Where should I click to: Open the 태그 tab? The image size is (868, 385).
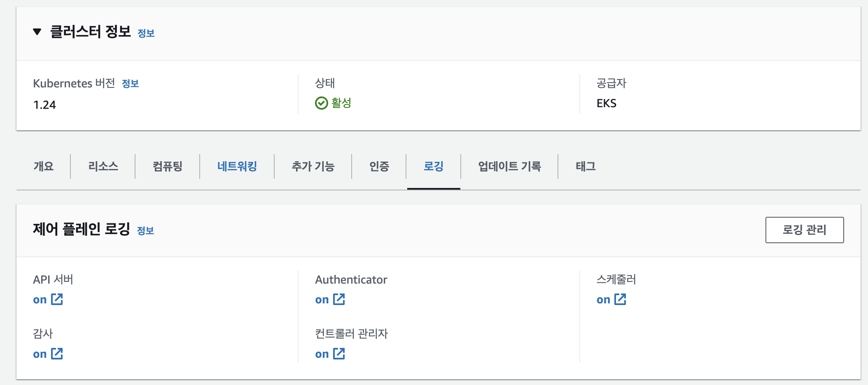click(586, 167)
